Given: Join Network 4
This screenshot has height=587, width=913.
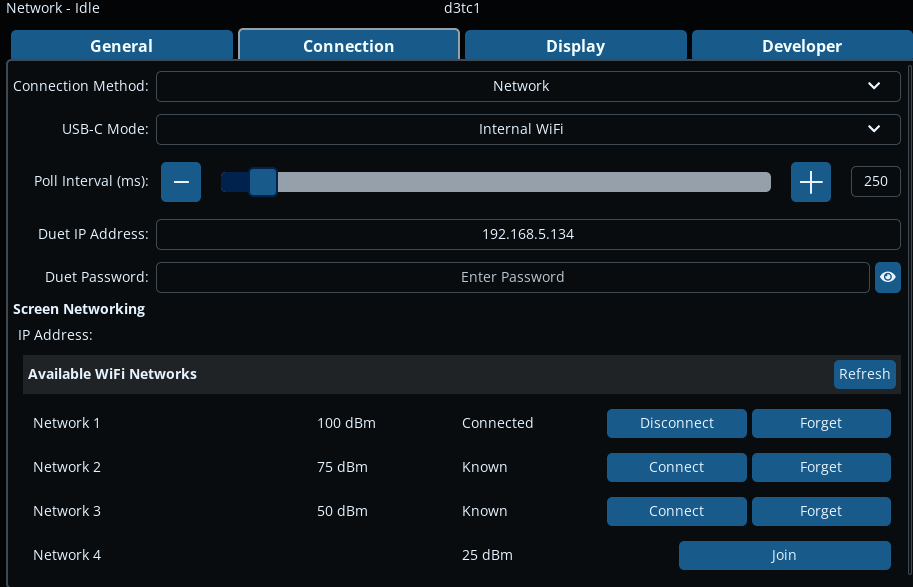Looking at the screenshot, I should pyautogui.click(x=784, y=555).
